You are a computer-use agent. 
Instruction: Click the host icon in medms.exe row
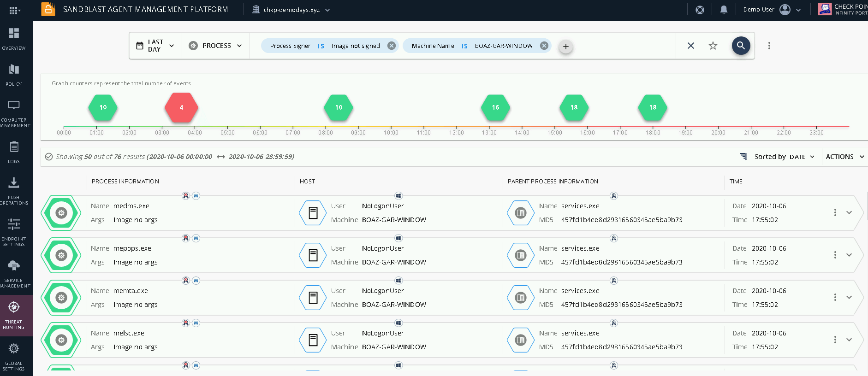313,213
